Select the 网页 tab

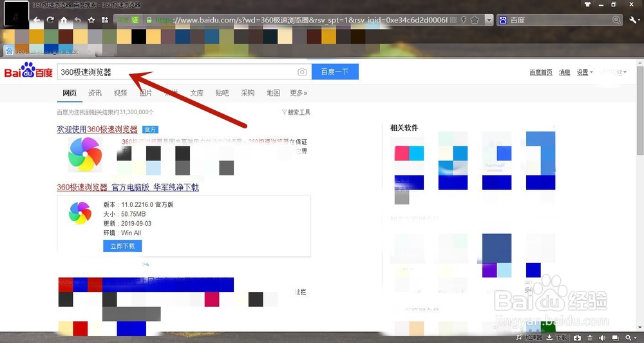(70, 93)
